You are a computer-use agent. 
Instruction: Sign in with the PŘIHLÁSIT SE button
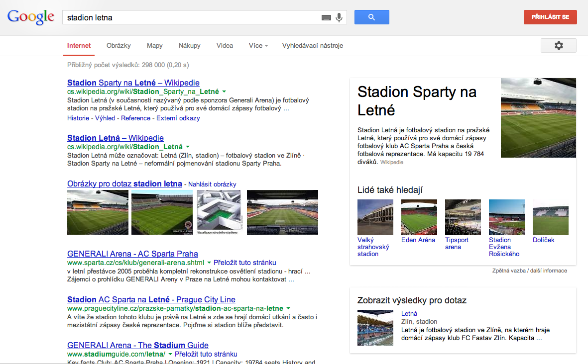coord(550,17)
